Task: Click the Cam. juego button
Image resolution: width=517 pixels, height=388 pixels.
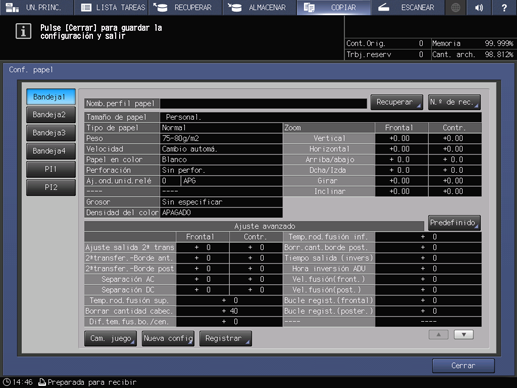Action: click(110, 338)
